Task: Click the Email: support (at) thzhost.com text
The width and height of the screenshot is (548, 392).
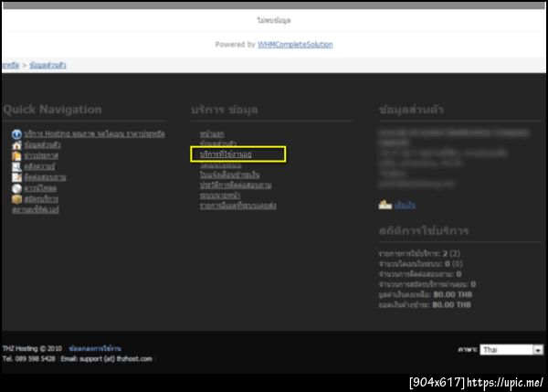Action: pos(106,359)
